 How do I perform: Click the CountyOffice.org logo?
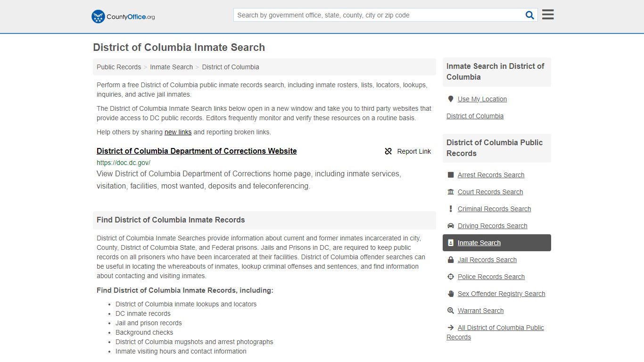coord(123,16)
